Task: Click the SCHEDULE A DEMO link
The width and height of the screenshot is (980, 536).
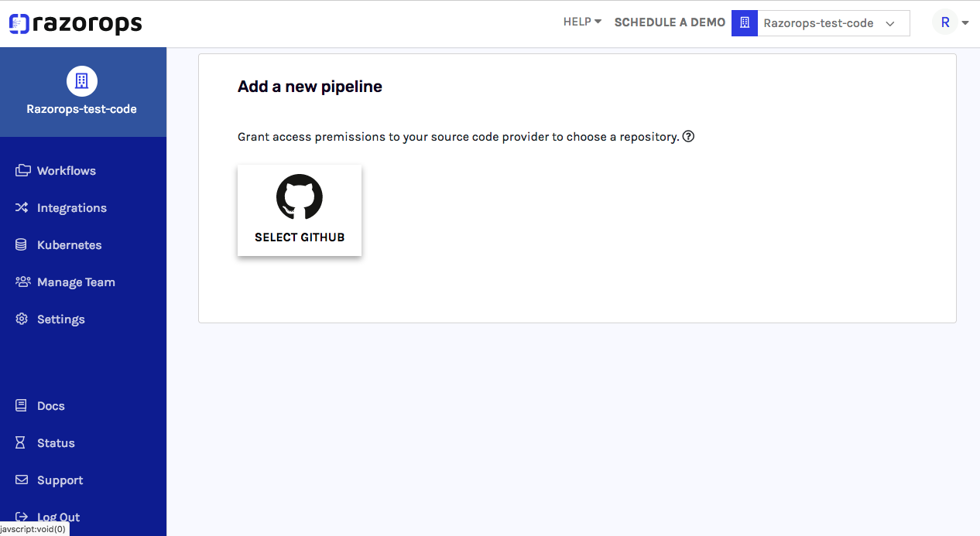Action: 670,22
